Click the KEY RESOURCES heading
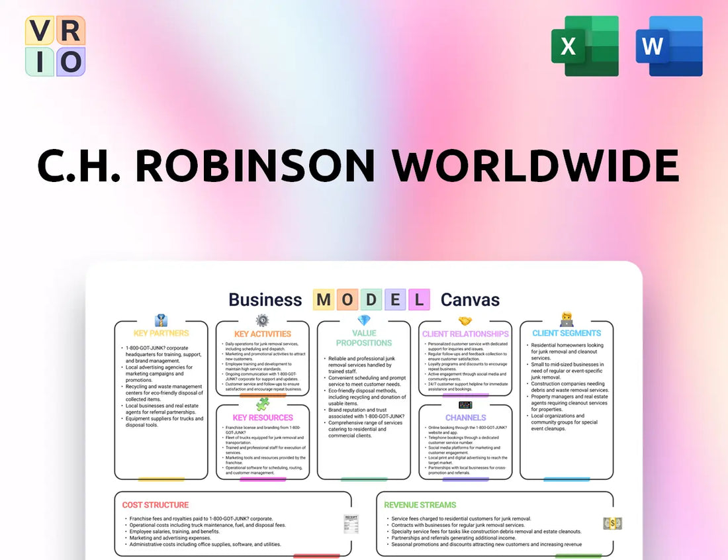The width and height of the screenshot is (728, 560). click(x=263, y=418)
